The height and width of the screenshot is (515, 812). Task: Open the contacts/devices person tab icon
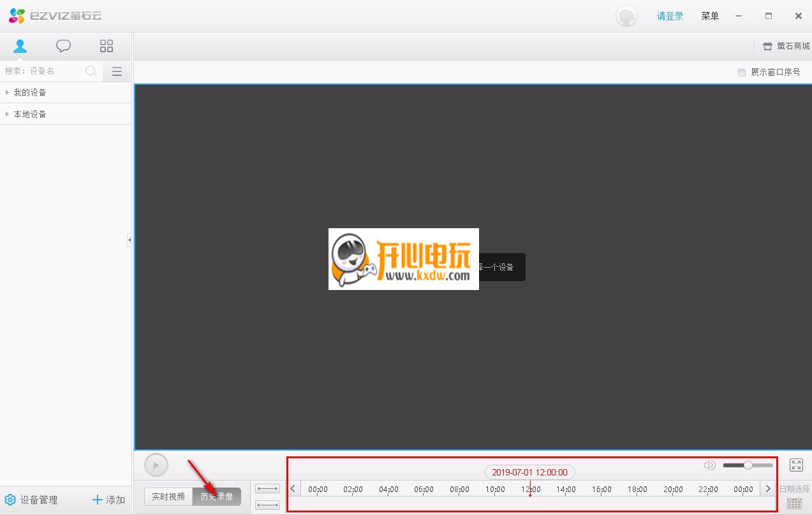(20, 46)
